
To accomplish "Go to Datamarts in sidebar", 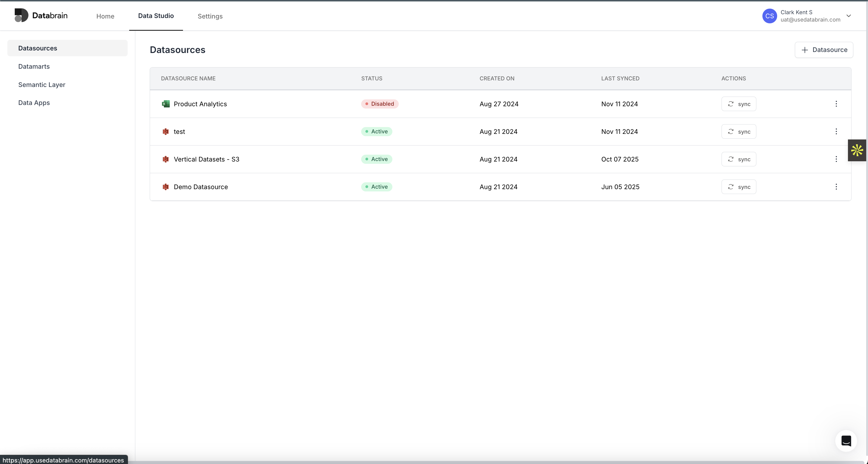I will point(34,66).
